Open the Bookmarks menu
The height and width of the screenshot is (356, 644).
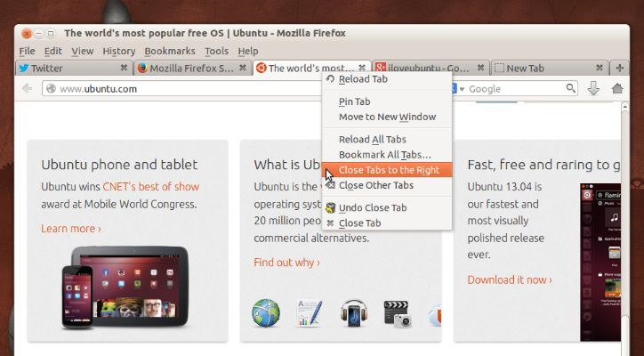(x=169, y=51)
